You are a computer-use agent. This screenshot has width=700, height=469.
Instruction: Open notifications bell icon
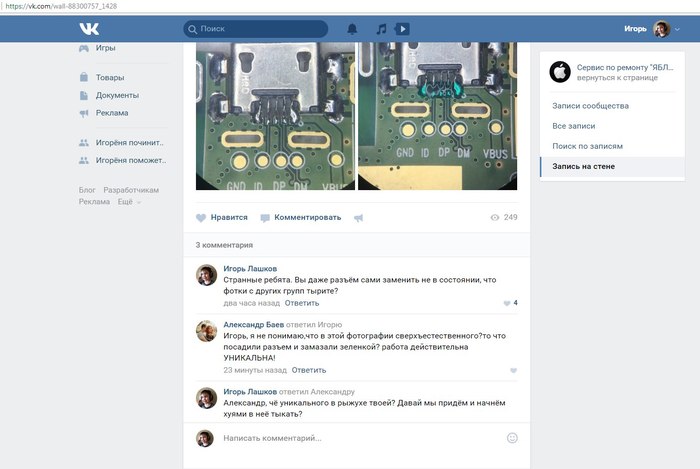click(x=352, y=30)
